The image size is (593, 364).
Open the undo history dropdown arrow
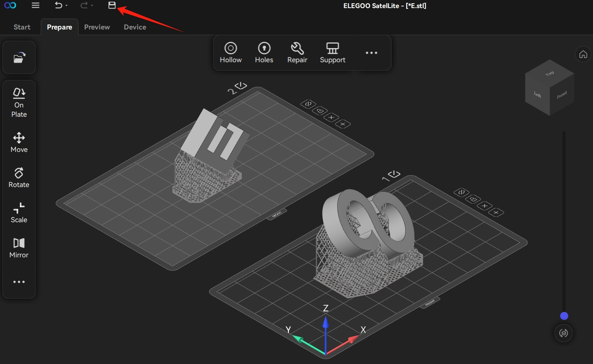(x=67, y=6)
